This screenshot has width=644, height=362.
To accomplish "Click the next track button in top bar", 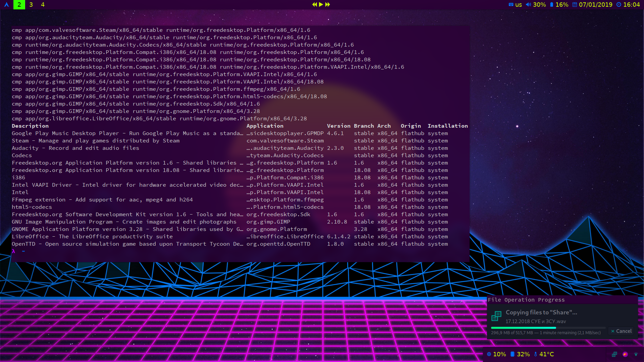I will tap(328, 4).
